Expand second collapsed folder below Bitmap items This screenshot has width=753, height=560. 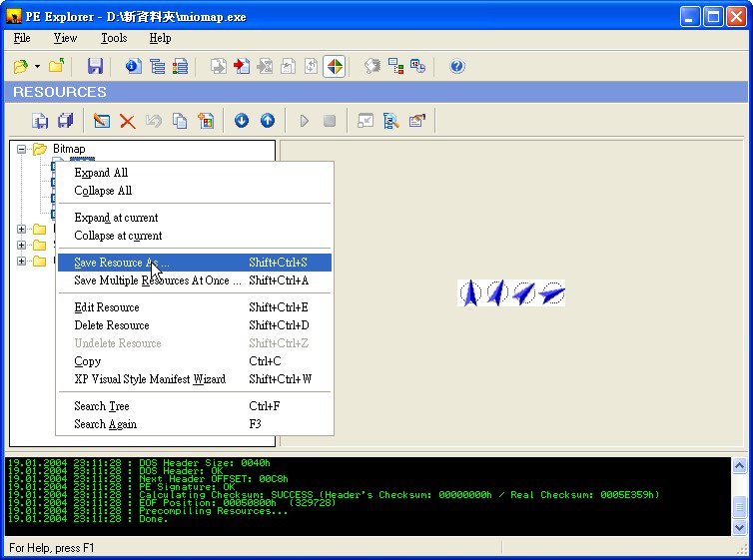pos(21,246)
